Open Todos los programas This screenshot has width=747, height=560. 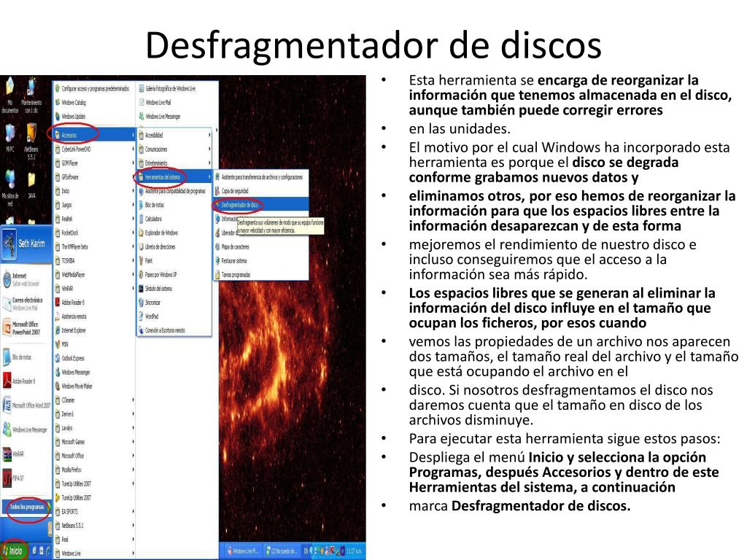pos(27,507)
